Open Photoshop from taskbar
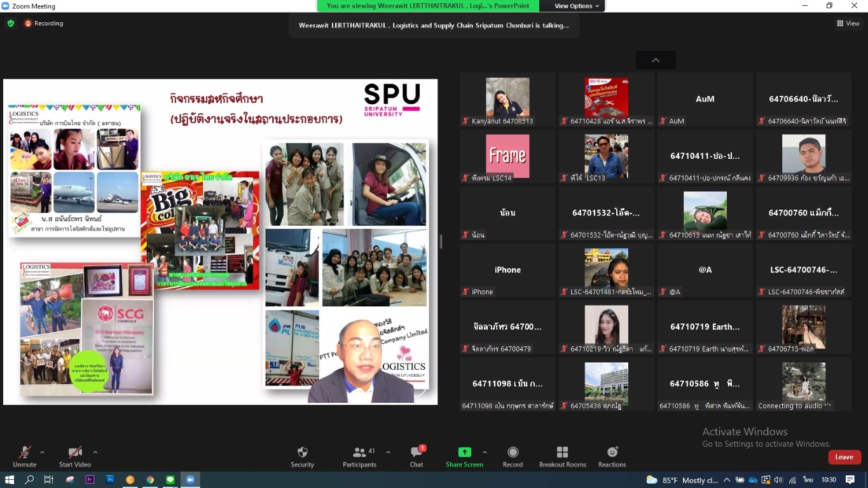868x488 pixels. coord(110,480)
